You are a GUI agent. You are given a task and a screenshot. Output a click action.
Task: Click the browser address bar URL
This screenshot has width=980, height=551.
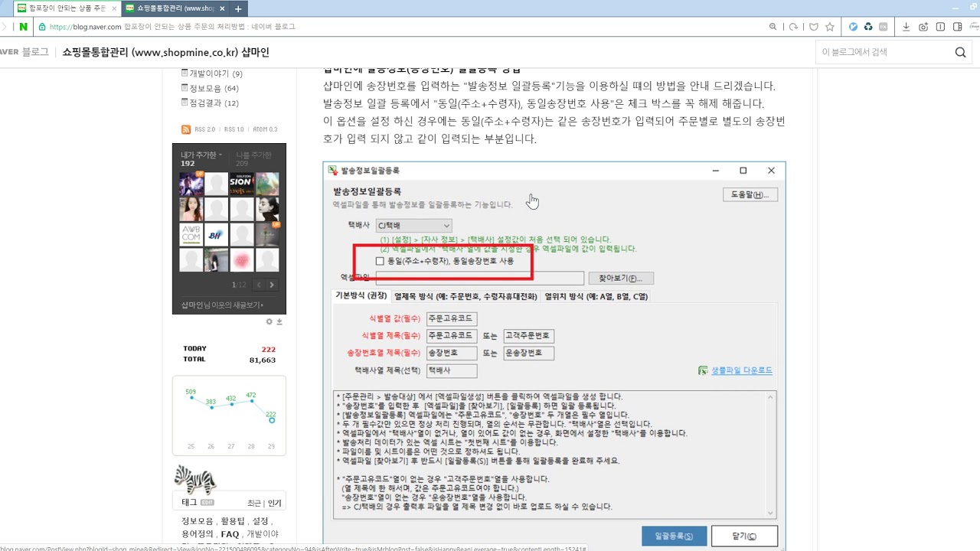pos(172,27)
